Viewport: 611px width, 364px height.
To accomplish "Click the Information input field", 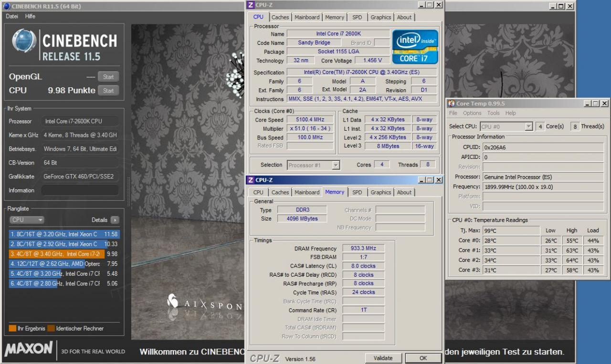I will pos(80,190).
